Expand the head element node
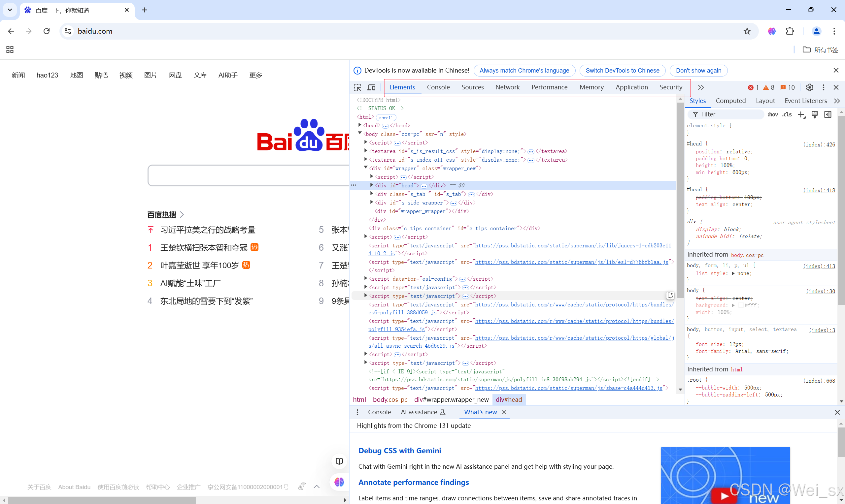The width and height of the screenshot is (845, 504). [360, 125]
